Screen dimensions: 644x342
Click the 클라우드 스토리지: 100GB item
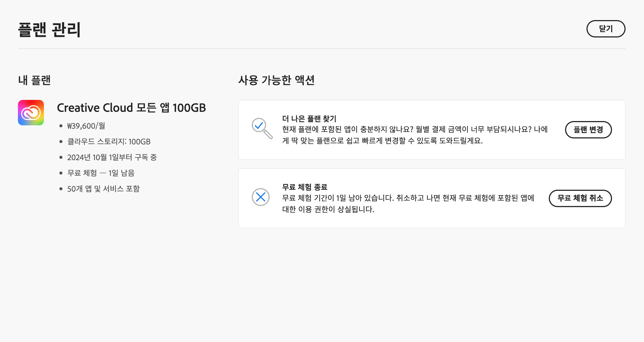[109, 142]
